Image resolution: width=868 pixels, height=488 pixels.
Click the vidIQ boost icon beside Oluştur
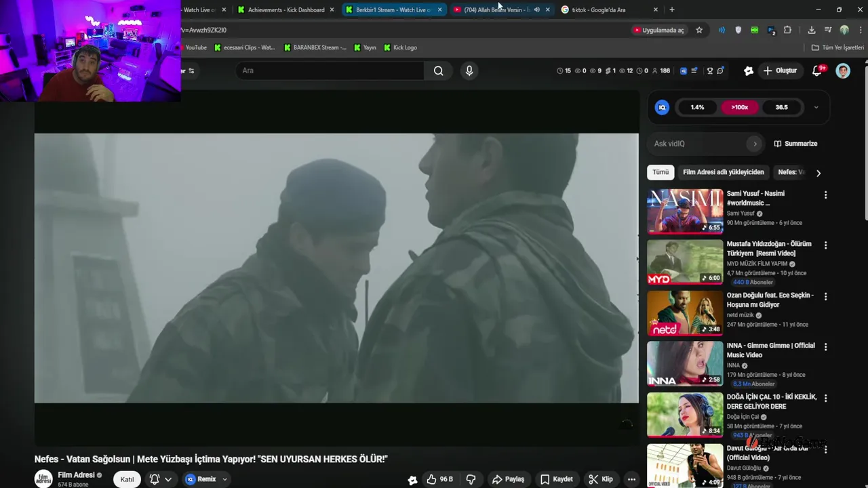749,70
